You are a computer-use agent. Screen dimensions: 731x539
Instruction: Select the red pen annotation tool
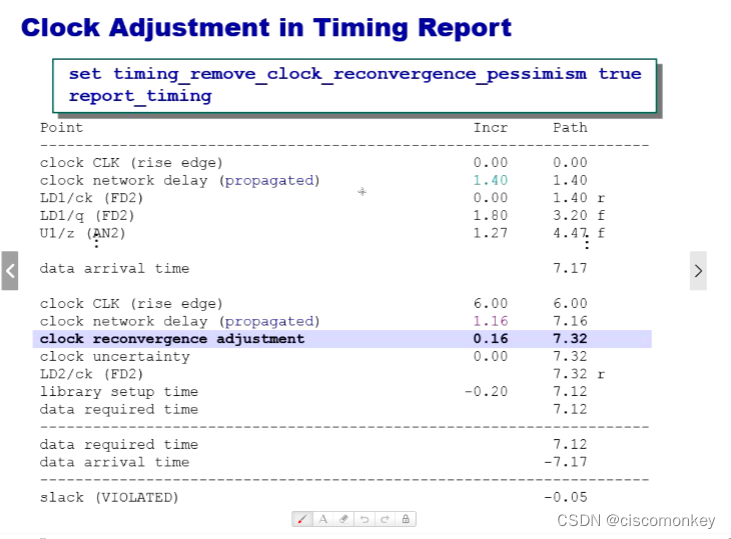pyautogui.click(x=302, y=519)
